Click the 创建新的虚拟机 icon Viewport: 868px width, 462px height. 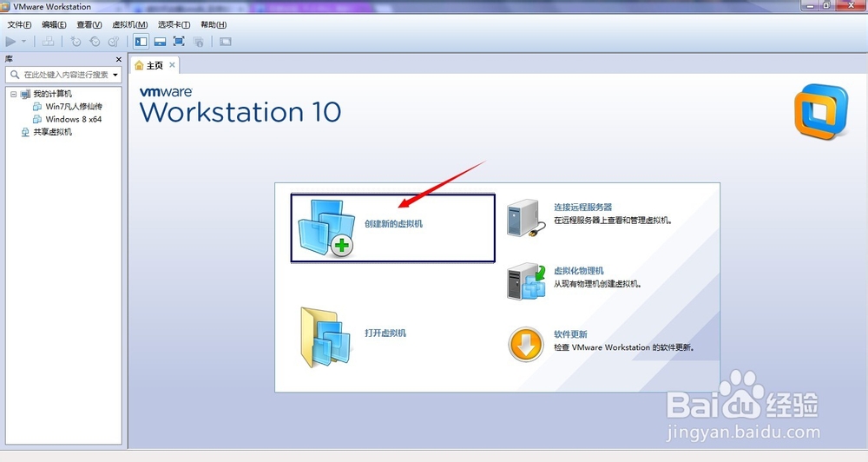[326, 228]
